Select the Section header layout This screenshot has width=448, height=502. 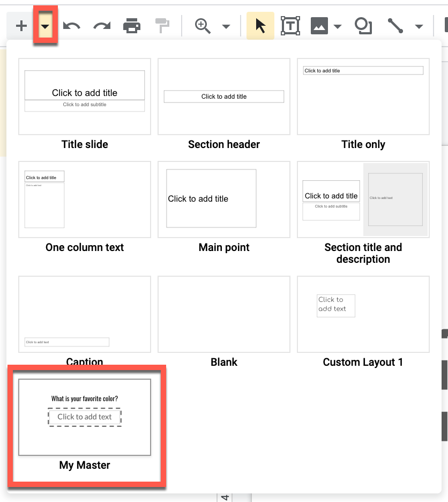click(x=223, y=97)
